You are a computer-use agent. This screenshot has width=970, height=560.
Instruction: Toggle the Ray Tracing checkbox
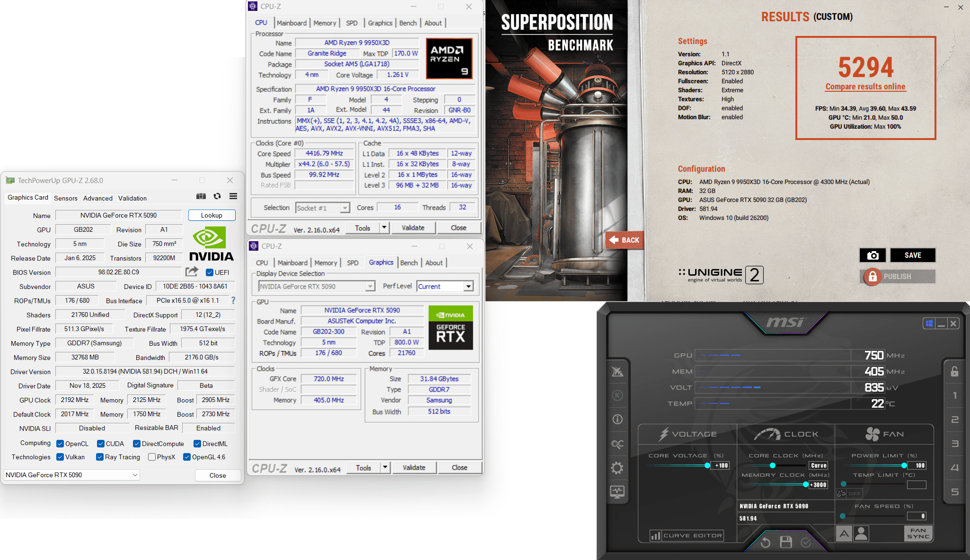(100, 457)
